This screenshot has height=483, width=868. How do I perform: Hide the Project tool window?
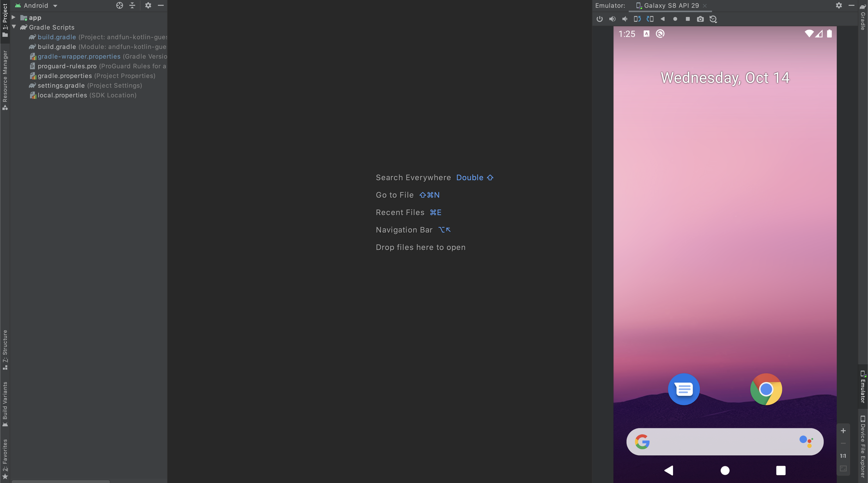click(161, 5)
